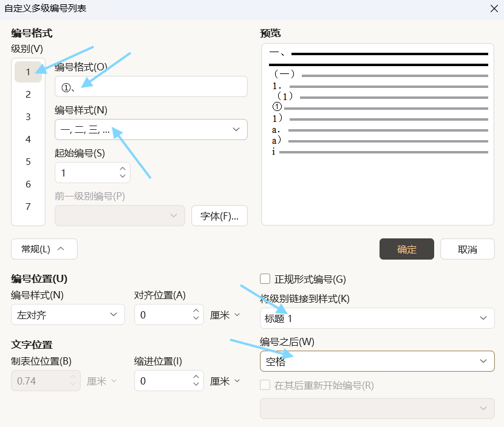Viewport: 504px width, 427px height.
Task: Decrease 起始编号 with down arrow
Action: (123, 177)
